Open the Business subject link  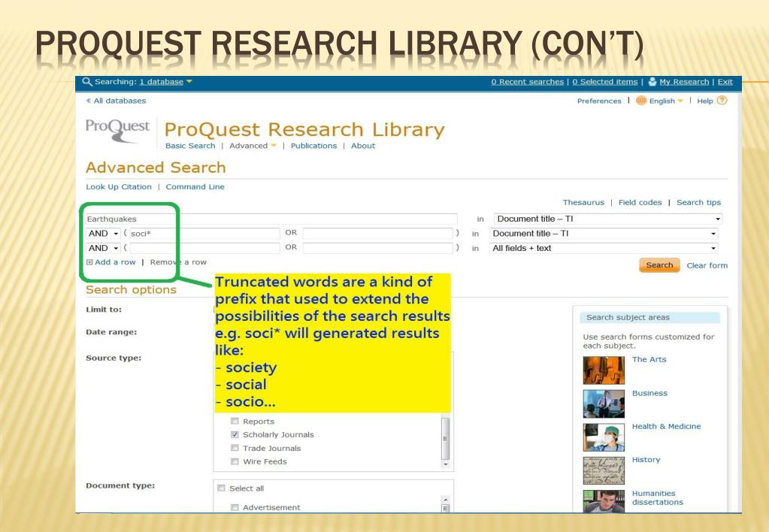649,393
